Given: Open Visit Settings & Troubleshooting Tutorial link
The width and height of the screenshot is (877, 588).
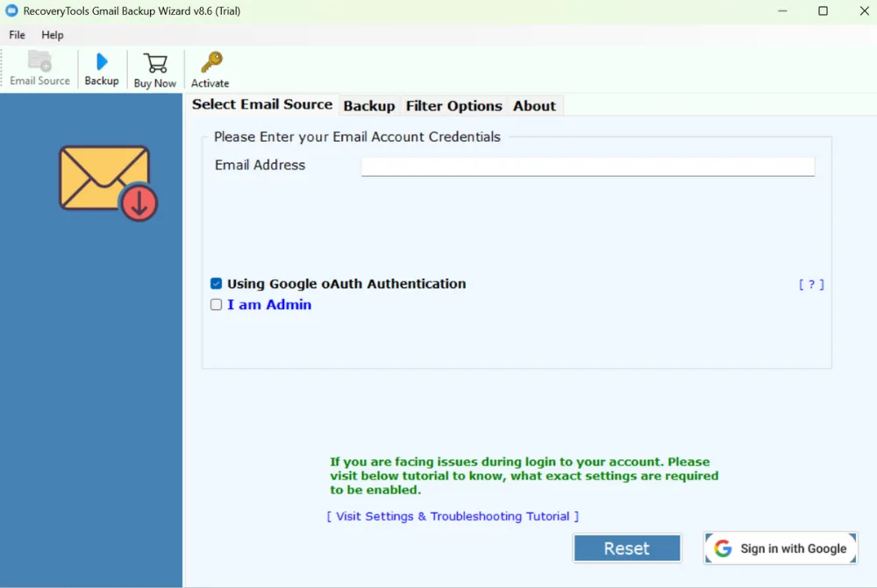Looking at the screenshot, I should pos(453,516).
